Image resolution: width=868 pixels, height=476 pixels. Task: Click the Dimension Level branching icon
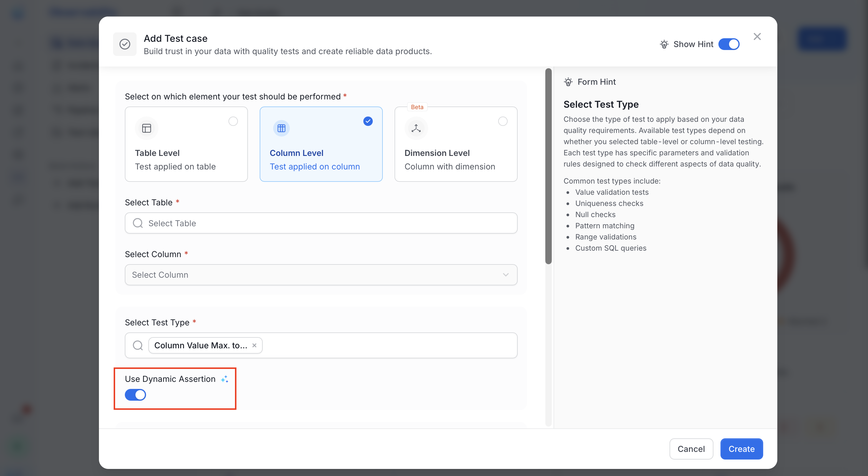click(x=416, y=128)
